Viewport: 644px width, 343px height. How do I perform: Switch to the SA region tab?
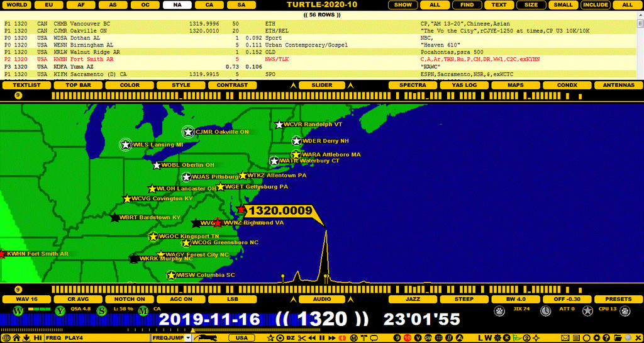pyautogui.click(x=241, y=5)
